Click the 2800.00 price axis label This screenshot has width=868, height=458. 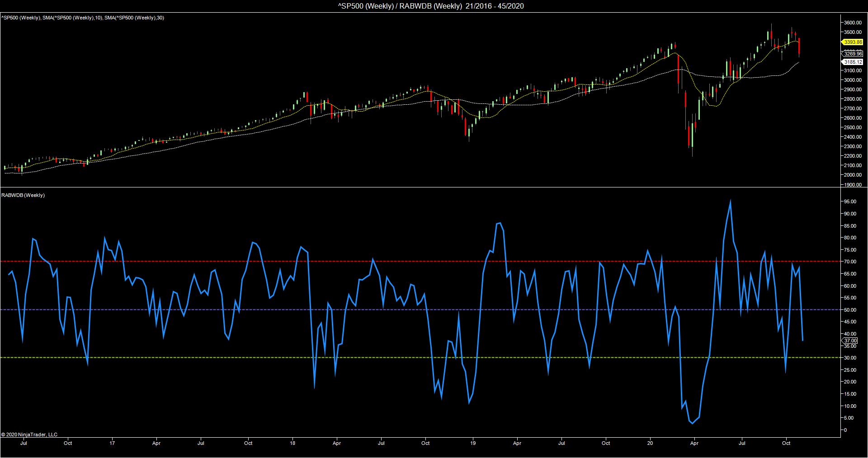tap(853, 99)
